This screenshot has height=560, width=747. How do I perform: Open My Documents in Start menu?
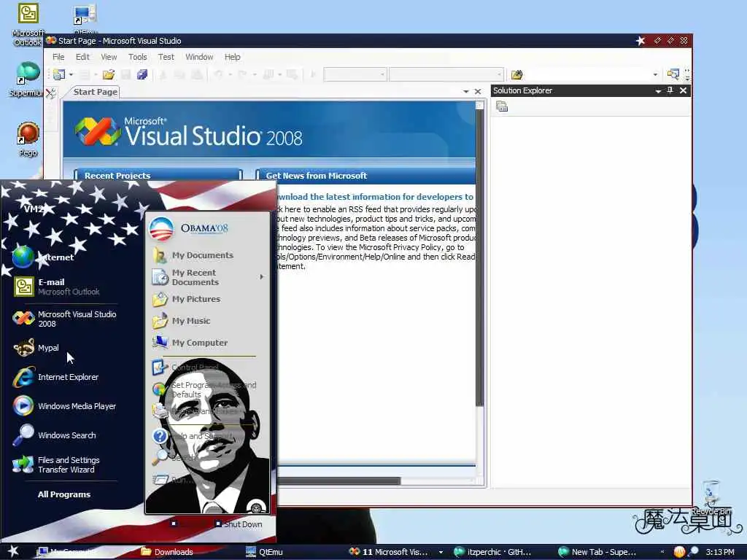(193, 255)
